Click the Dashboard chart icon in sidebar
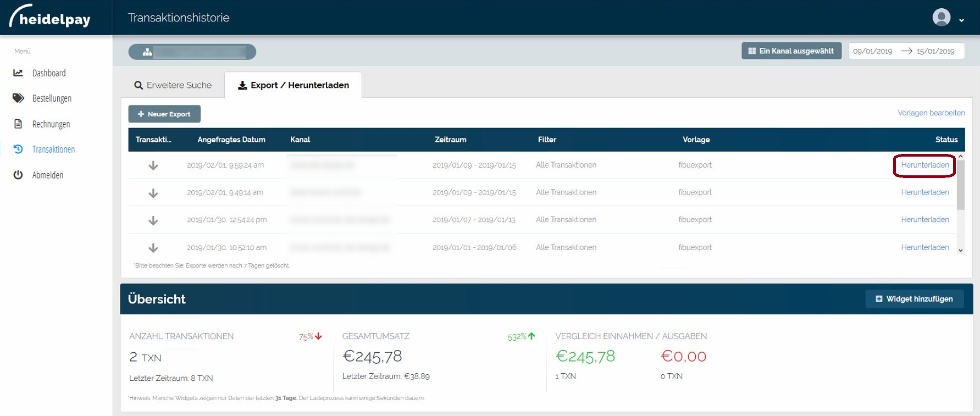 (x=18, y=73)
